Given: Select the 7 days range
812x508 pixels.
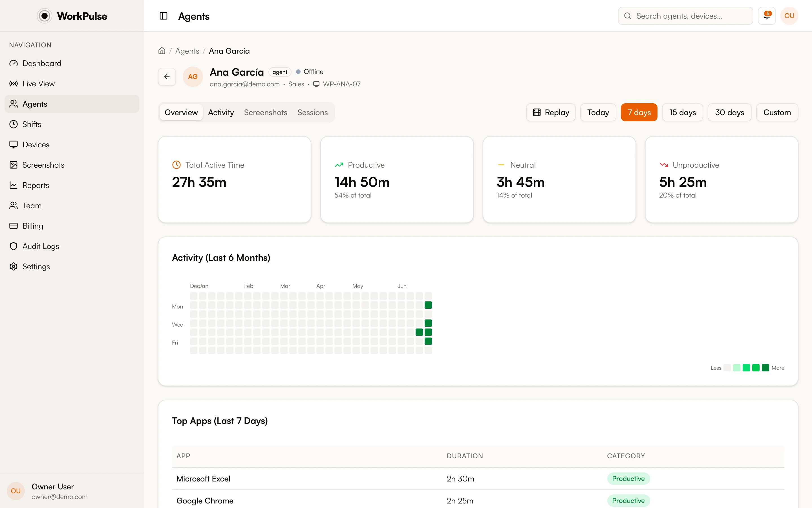Looking at the screenshot, I should coord(639,113).
